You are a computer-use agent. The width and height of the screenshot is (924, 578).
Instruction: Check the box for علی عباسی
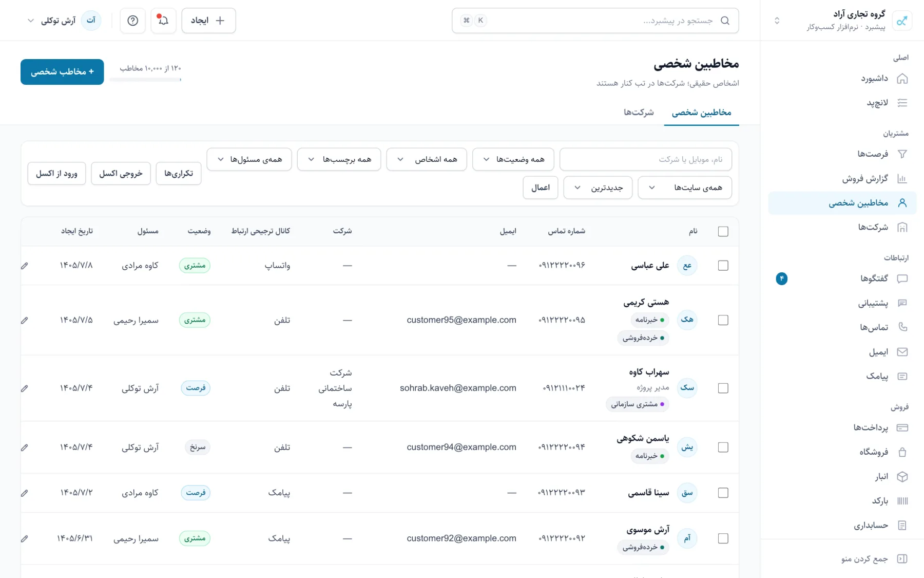point(723,266)
